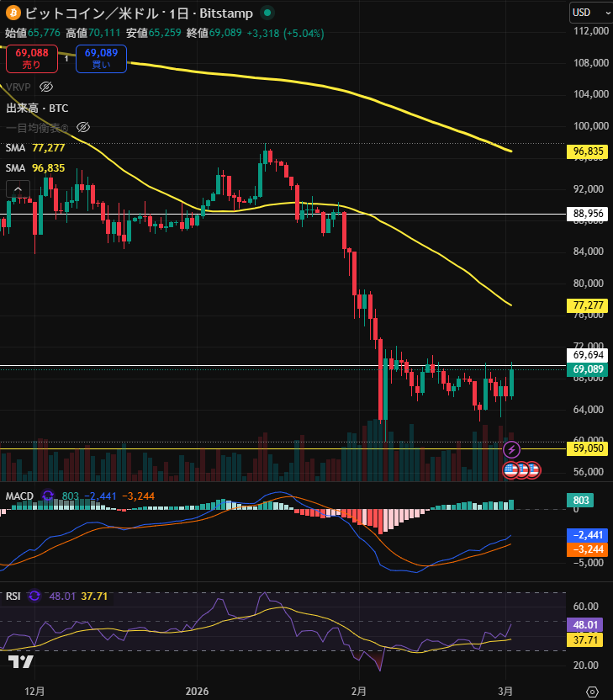Image resolution: width=613 pixels, height=700 pixels.
Task: Click the TradingView logo at bottom left
Action: 21,661
